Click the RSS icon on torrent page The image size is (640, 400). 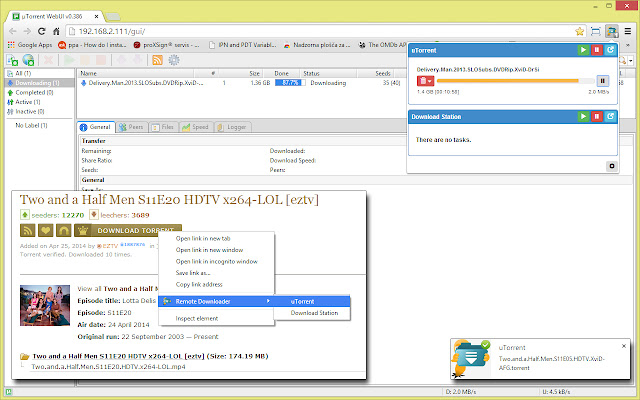click(27, 231)
